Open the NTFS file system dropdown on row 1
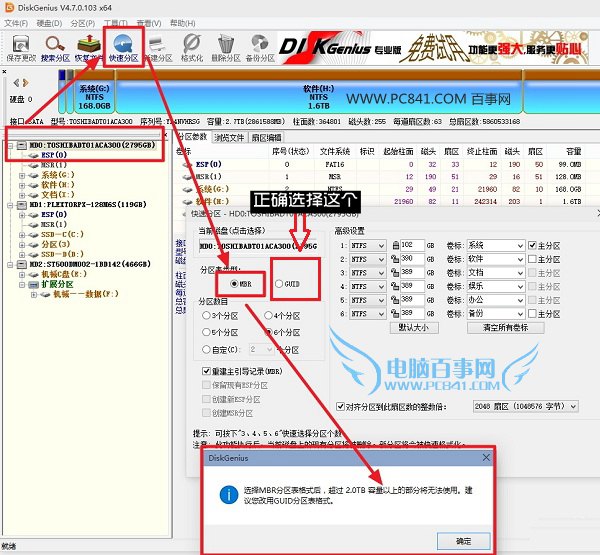This screenshot has height=555, width=600. (367, 245)
